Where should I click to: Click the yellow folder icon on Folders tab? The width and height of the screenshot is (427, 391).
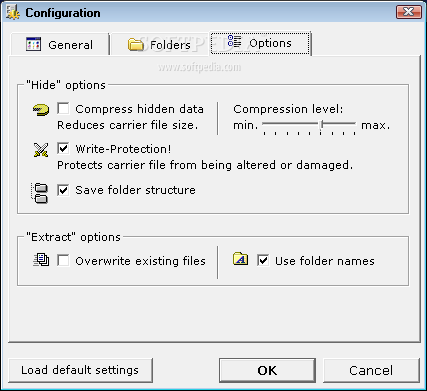pos(135,44)
